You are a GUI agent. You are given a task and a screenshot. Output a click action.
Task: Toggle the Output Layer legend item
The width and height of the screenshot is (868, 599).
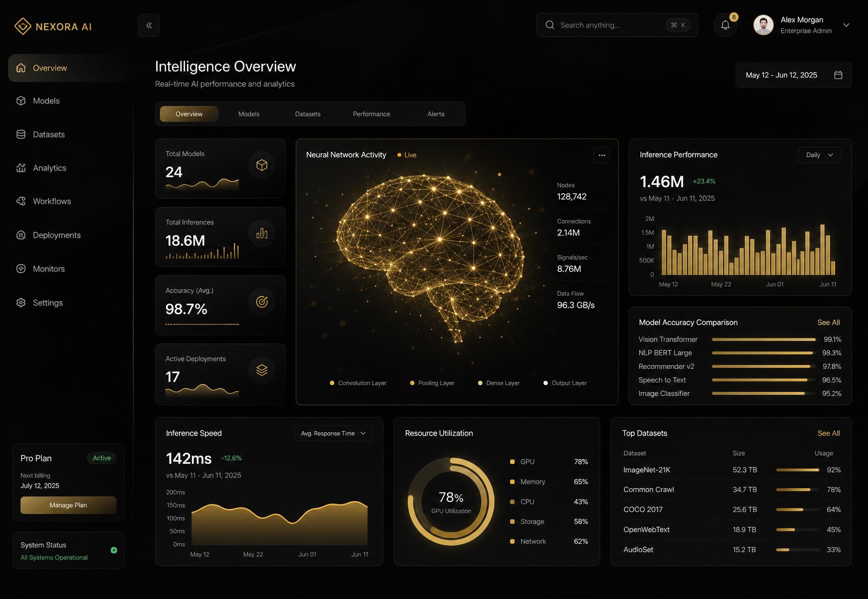pyautogui.click(x=565, y=383)
